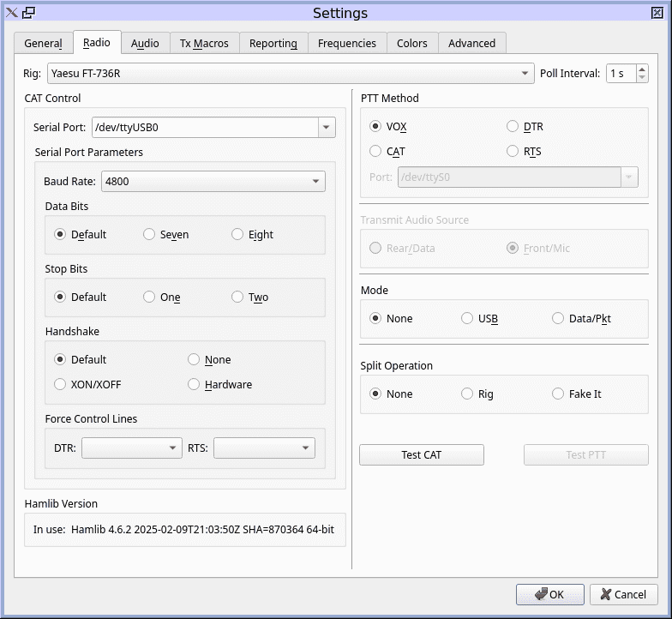Confirm settings with the OK button
This screenshot has width=672, height=619.
click(549, 594)
